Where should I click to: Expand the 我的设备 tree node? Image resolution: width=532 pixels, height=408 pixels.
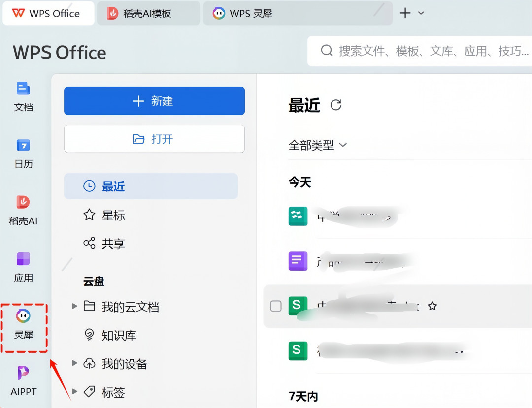75,363
